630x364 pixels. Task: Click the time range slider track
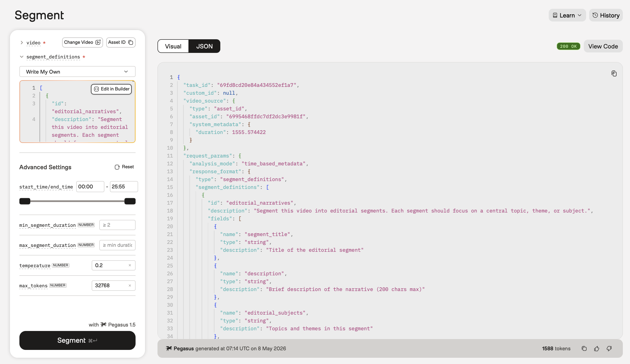point(77,201)
